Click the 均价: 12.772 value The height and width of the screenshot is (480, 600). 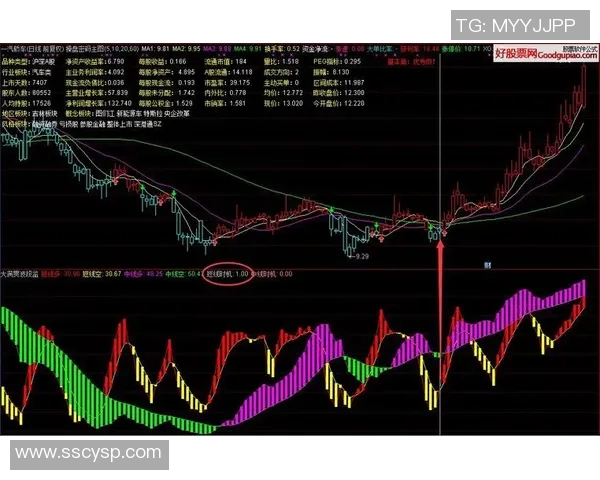pyautogui.click(x=283, y=93)
